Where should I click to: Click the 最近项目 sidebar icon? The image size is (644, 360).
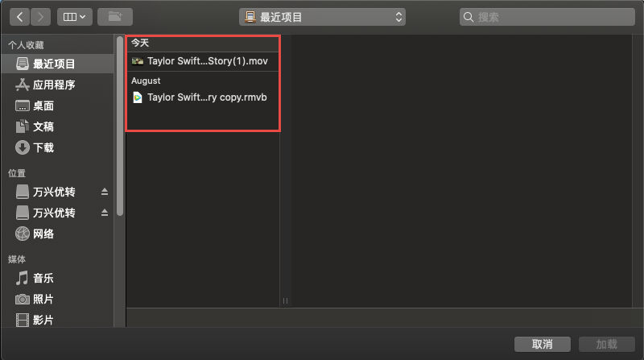point(23,64)
